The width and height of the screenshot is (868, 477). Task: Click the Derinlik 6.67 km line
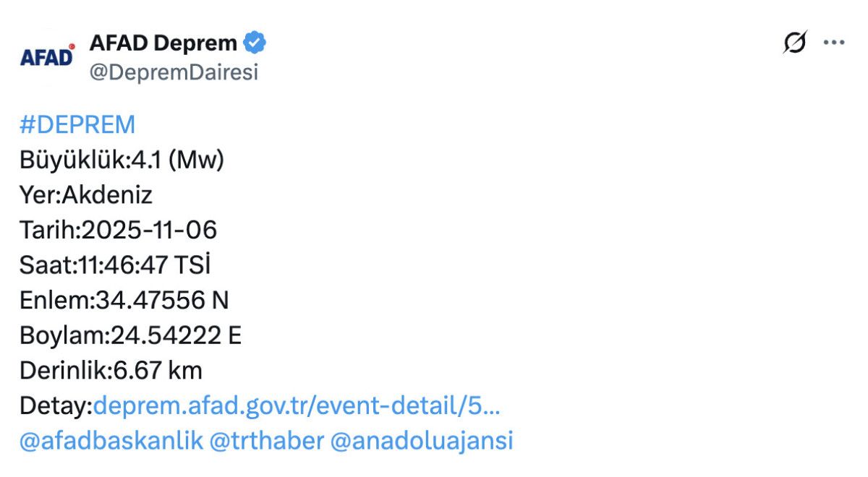coord(111,371)
